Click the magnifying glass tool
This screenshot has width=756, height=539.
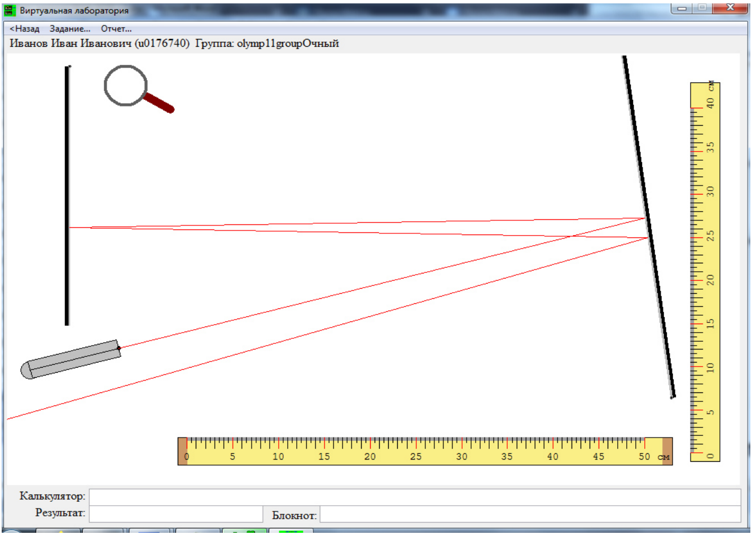(x=138, y=89)
